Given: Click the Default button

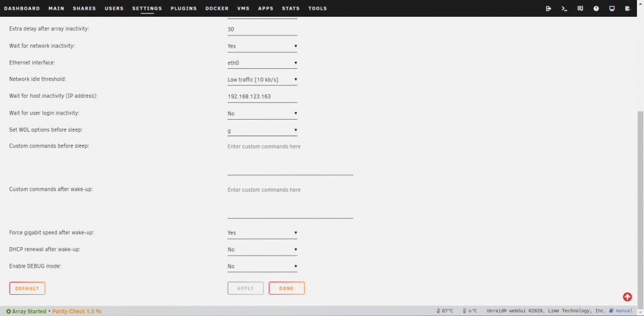Looking at the screenshot, I should click(27, 288).
